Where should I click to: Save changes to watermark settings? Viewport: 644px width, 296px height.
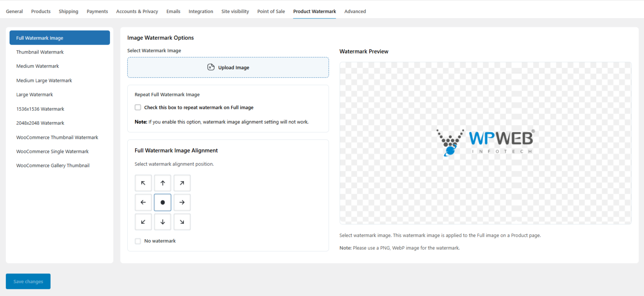[x=28, y=281]
